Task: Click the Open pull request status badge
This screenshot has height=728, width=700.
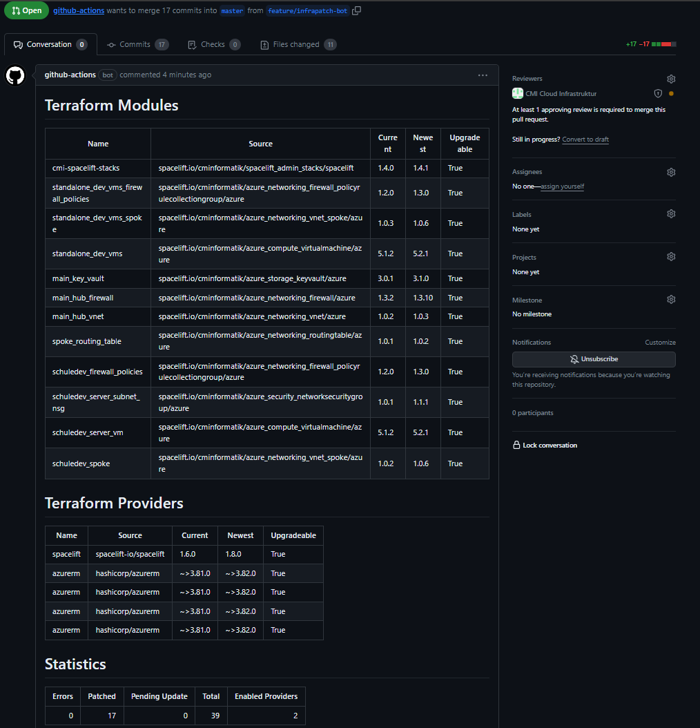Action: (26, 10)
